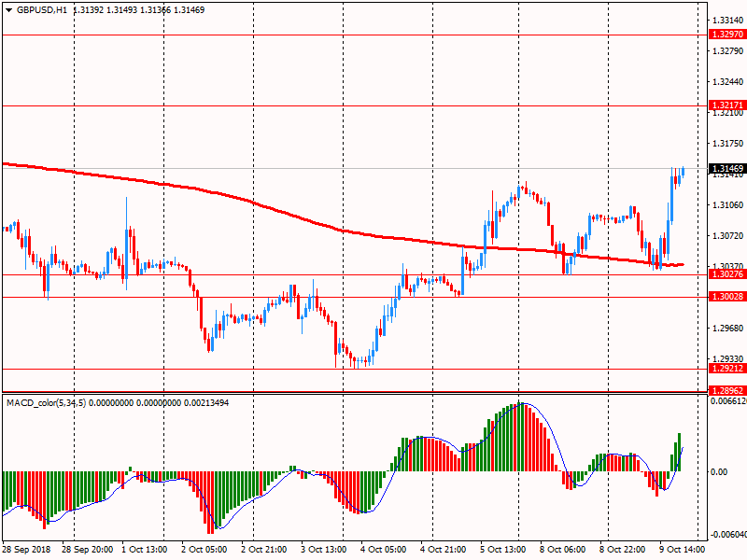747x560 pixels.
Task: Click the 1.32790 price axis value
Action: pos(727,51)
